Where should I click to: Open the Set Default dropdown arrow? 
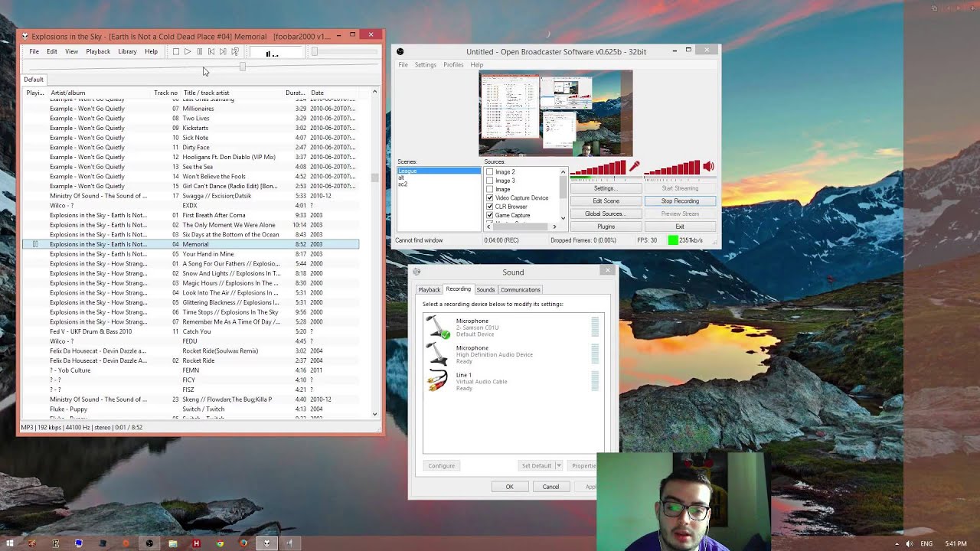pos(559,465)
